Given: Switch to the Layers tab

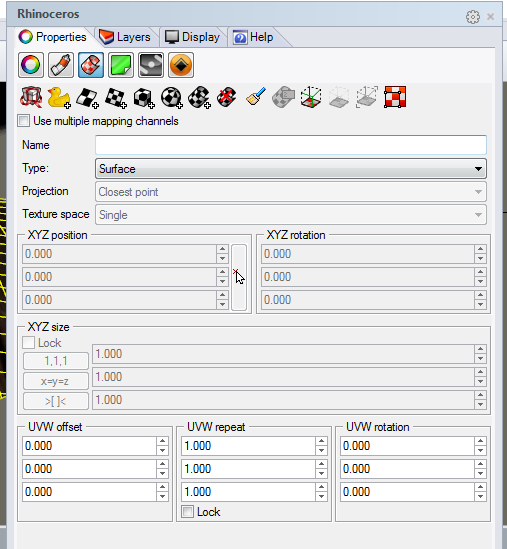Looking at the screenshot, I should point(125,37).
